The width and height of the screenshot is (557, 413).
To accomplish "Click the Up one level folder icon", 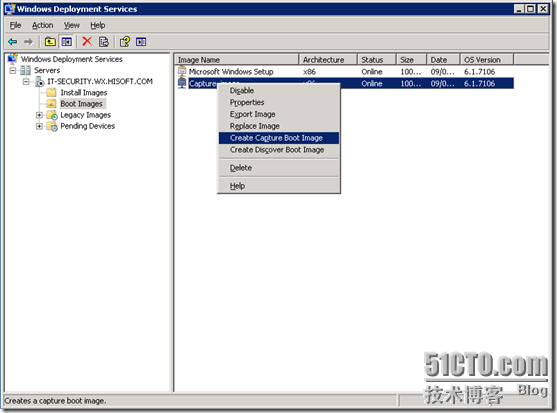I will (50, 42).
